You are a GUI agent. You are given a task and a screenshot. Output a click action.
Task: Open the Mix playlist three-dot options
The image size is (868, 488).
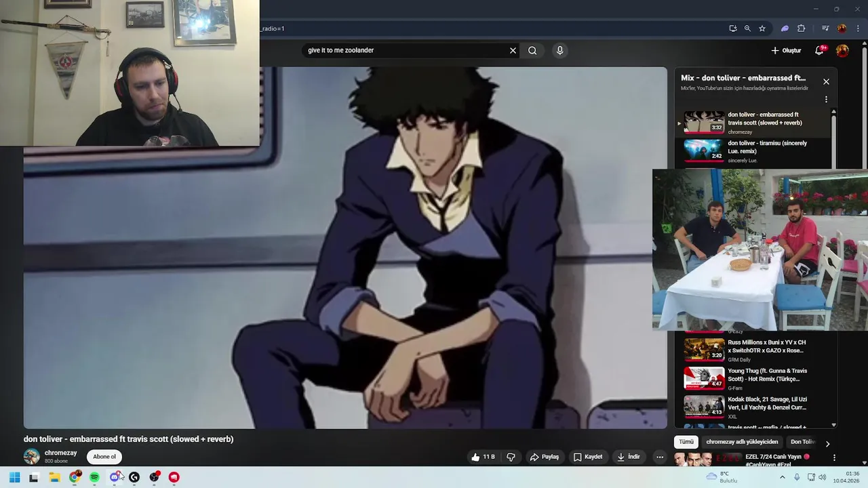tap(826, 99)
